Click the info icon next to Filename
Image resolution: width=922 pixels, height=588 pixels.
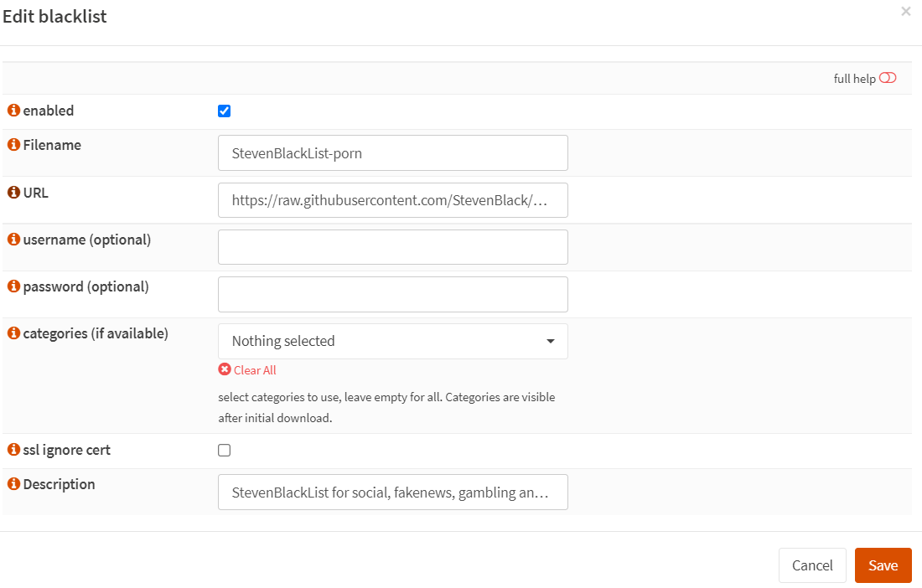(x=13, y=145)
